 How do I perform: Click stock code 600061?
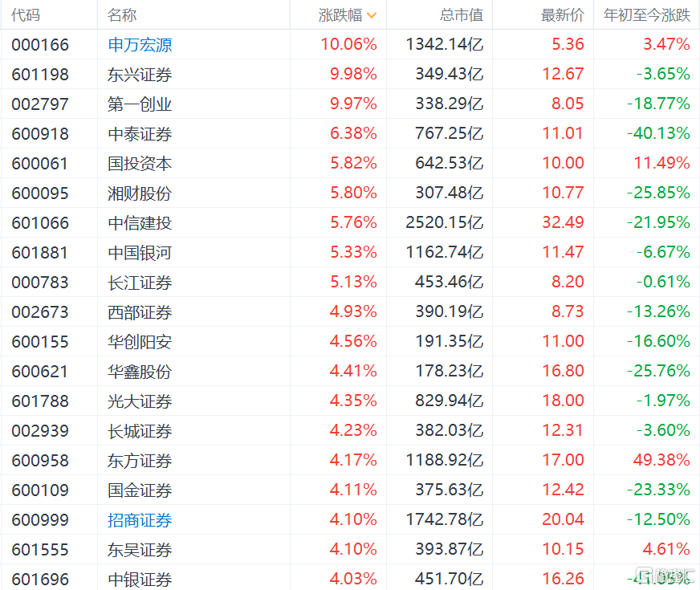(40, 163)
